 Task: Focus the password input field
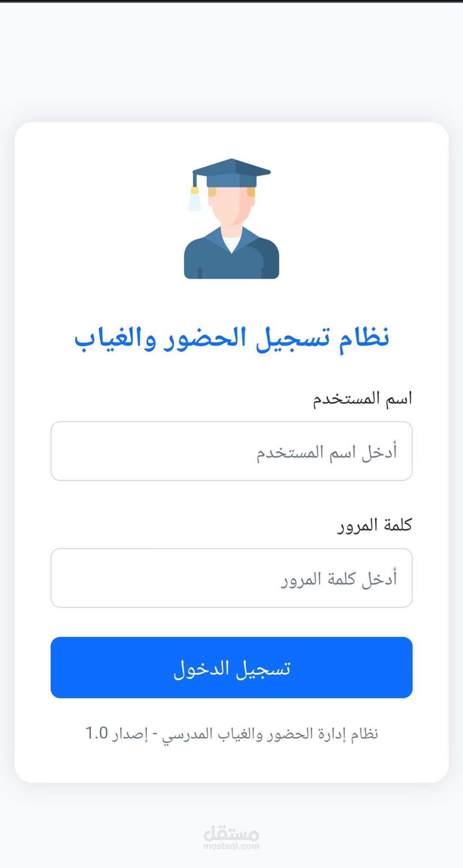click(232, 578)
